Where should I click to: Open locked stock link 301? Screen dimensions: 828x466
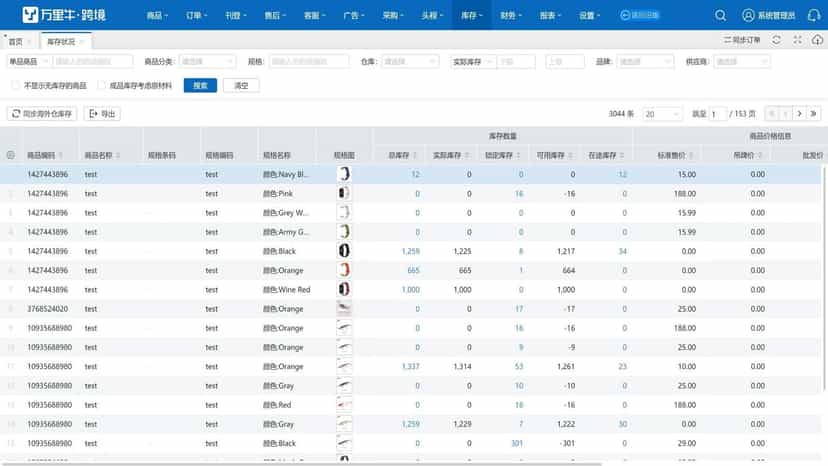[517, 443]
